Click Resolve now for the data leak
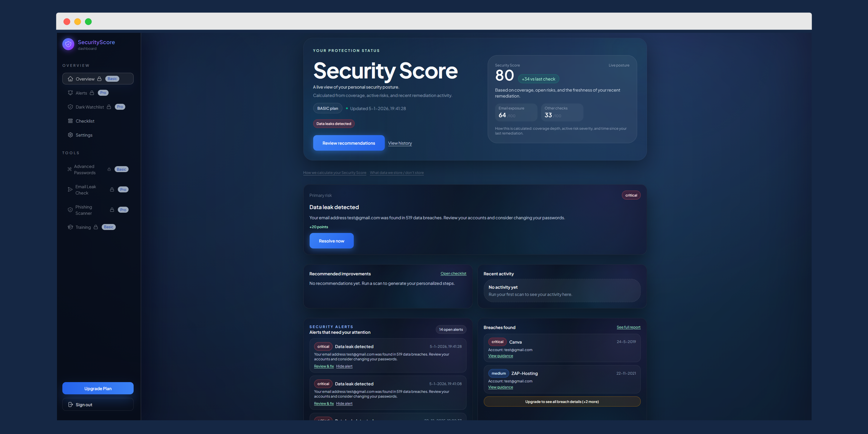Screen dimensions: 868x434 (x=331, y=241)
